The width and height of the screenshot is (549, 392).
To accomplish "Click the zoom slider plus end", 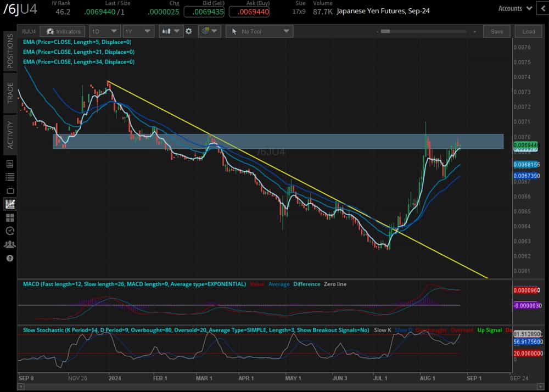I will tap(475, 31).
